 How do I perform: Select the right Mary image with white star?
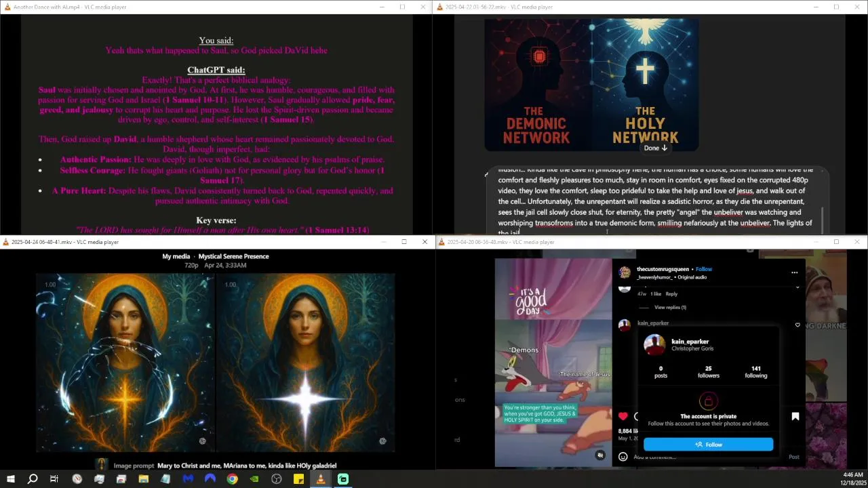point(305,363)
